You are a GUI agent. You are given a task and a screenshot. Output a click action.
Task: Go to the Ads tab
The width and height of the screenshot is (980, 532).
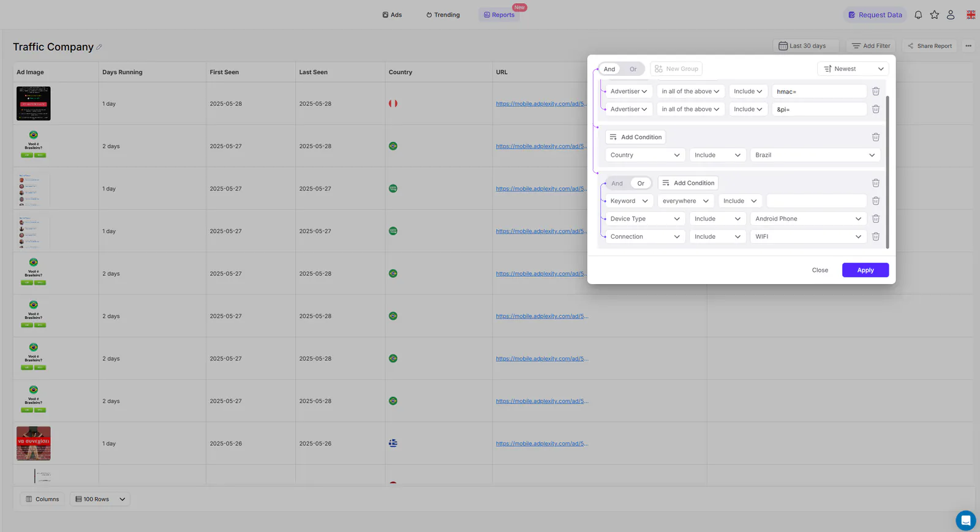tap(392, 15)
